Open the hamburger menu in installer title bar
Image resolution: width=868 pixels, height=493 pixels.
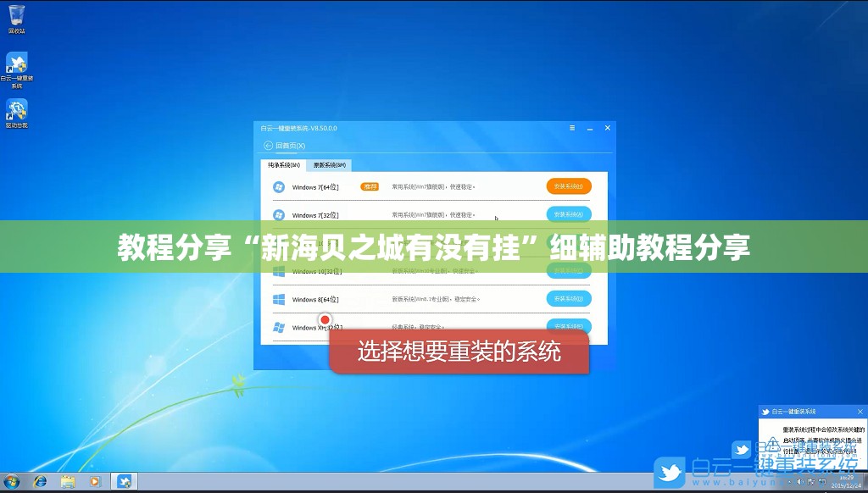572,128
